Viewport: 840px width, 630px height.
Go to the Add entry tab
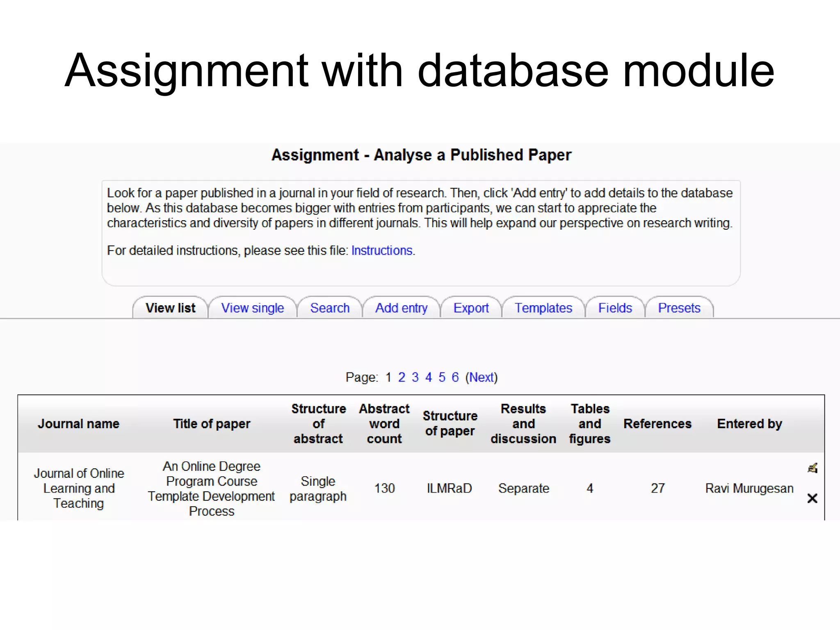401,308
